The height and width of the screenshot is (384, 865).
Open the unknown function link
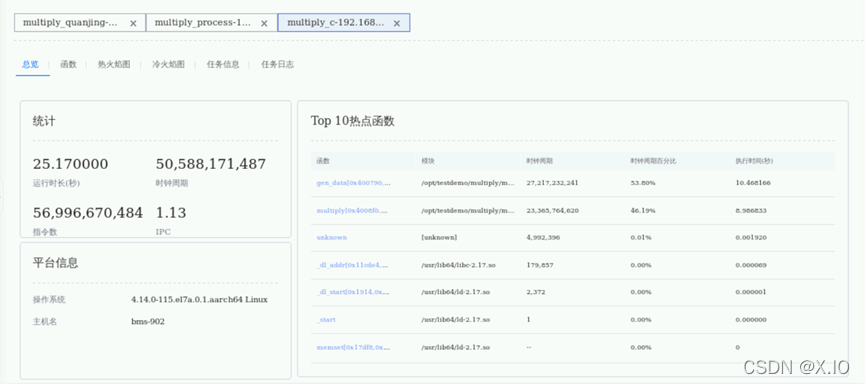332,237
